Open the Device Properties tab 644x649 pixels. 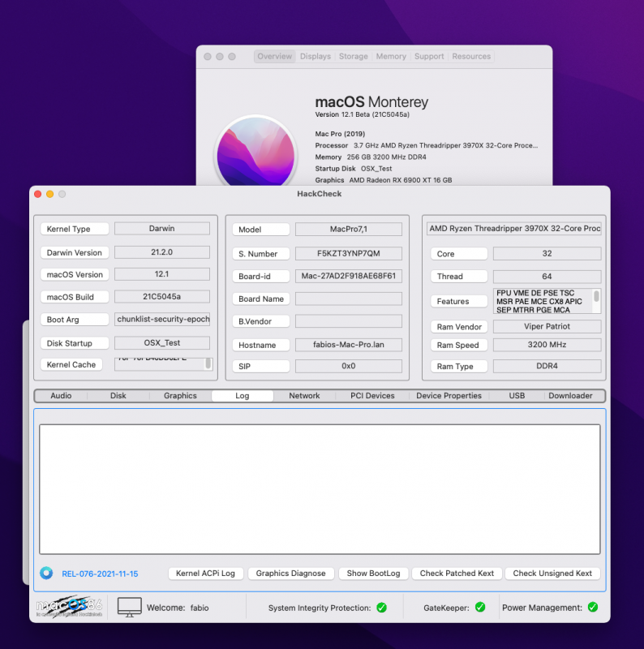coord(449,396)
